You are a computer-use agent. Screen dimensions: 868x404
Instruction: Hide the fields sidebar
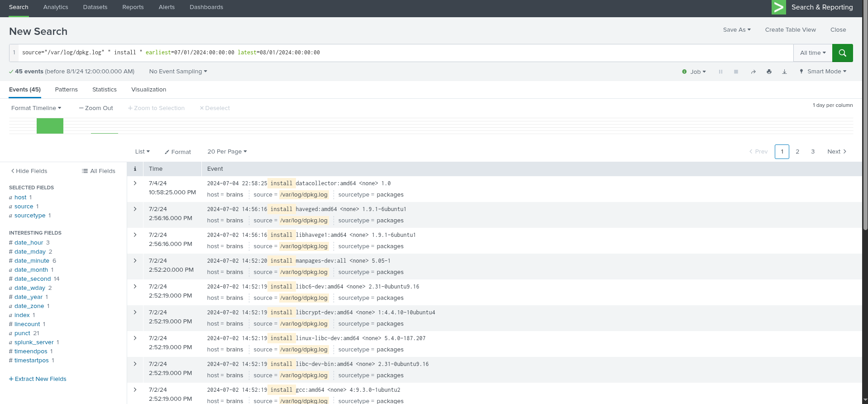click(x=29, y=171)
